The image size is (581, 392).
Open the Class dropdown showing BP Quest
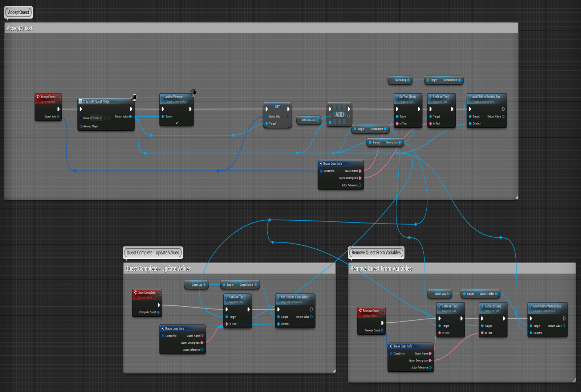tap(96, 118)
